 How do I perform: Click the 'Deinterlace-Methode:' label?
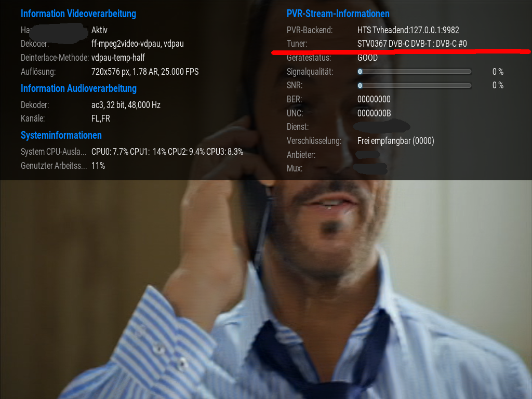click(x=55, y=58)
